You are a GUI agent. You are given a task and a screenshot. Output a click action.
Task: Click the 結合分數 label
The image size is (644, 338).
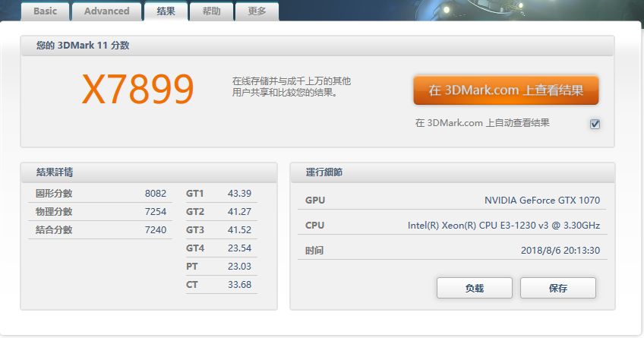(x=54, y=229)
